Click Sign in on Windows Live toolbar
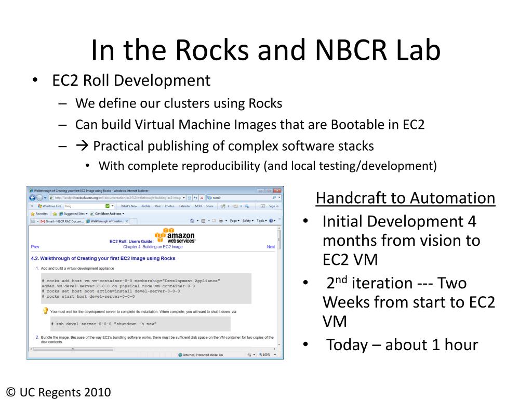This screenshot has height=399, width=532. tap(273, 206)
